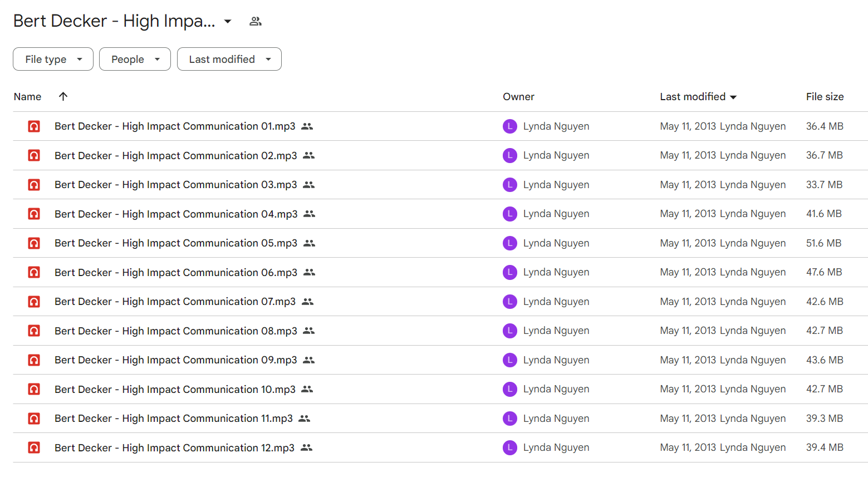The height and width of the screenshot is (492, 868).
Task: Click the audio icon for Communication 07.mp3
Action: click(x=34, y=302)
